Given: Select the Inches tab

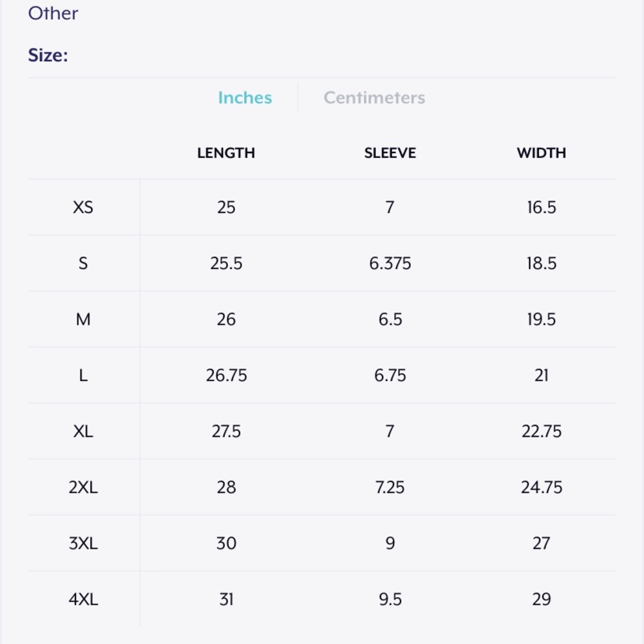Looking at the screenshot, I should coord(245,98).
